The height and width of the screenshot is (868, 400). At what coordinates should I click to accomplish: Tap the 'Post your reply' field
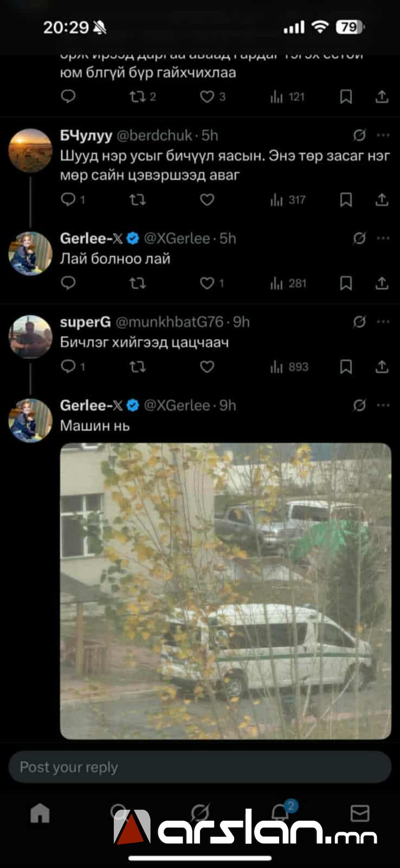coord(199,767)
